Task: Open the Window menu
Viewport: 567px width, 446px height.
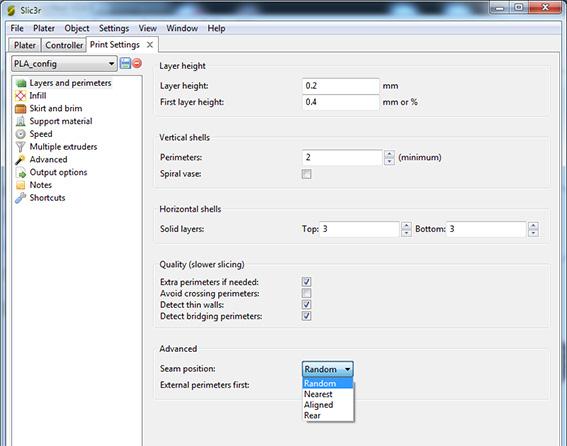Action: tap(182, 28)
